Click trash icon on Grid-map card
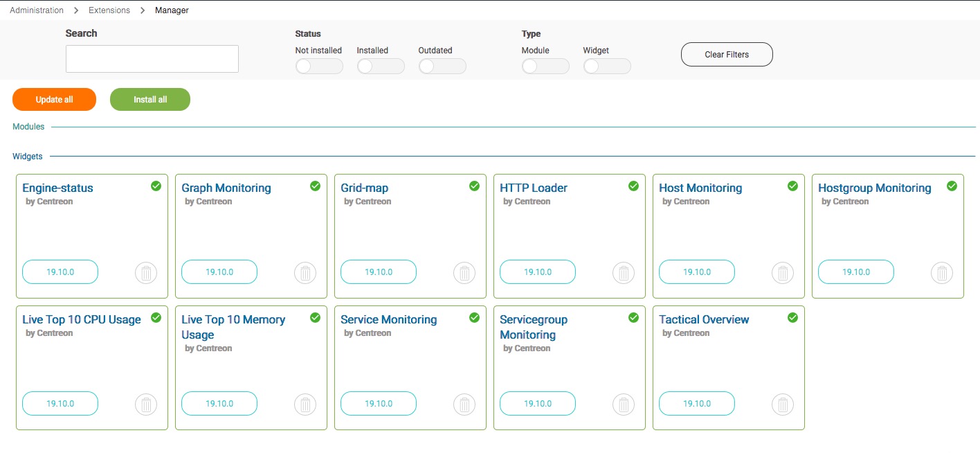The width and height of the screenshot is (980, 453). [464, 273]
